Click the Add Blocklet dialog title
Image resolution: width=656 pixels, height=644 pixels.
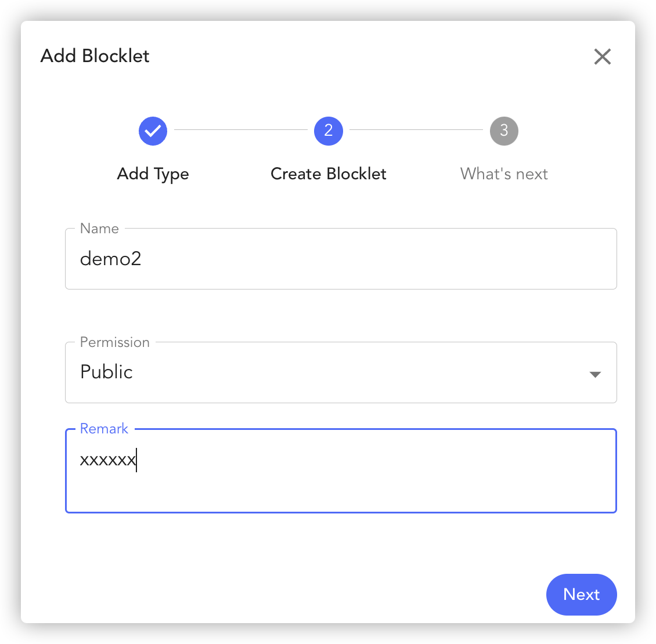click(95, 56)
